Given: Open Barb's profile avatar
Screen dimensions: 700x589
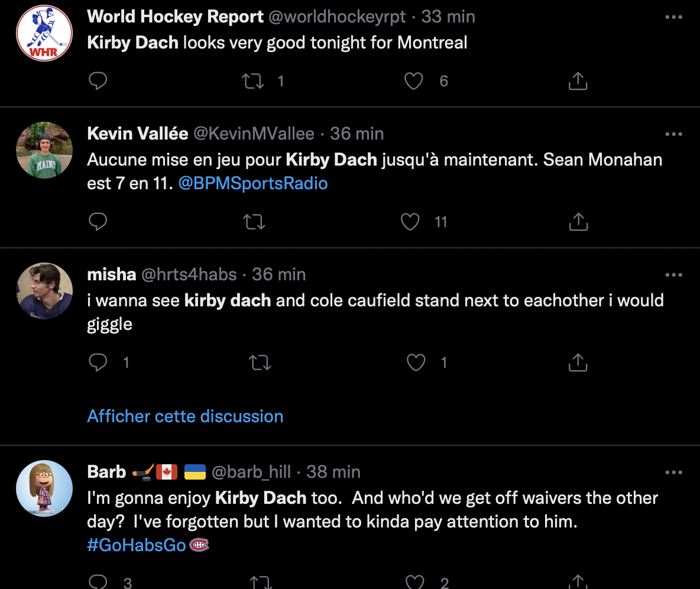Looking at the screenshot, I should coord(44,488).
